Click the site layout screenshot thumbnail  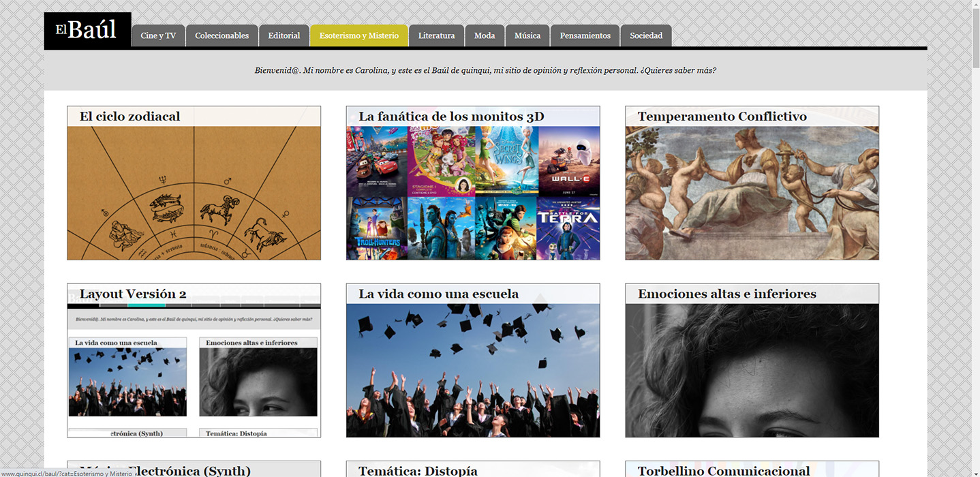coord(194,370)
